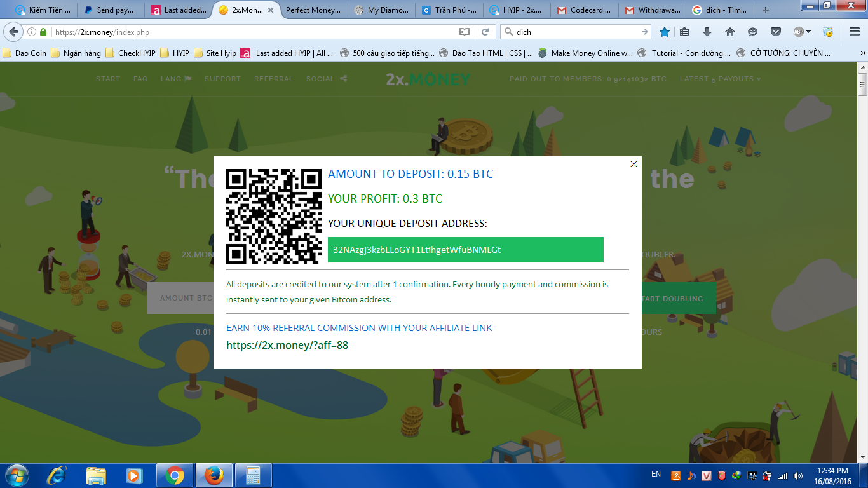Image resolution: width=868 pixels, height=488 pixels.
Task: Open the Ngân hàng bookmark folder
Action: pyautogui.click(x=76, y=53)
